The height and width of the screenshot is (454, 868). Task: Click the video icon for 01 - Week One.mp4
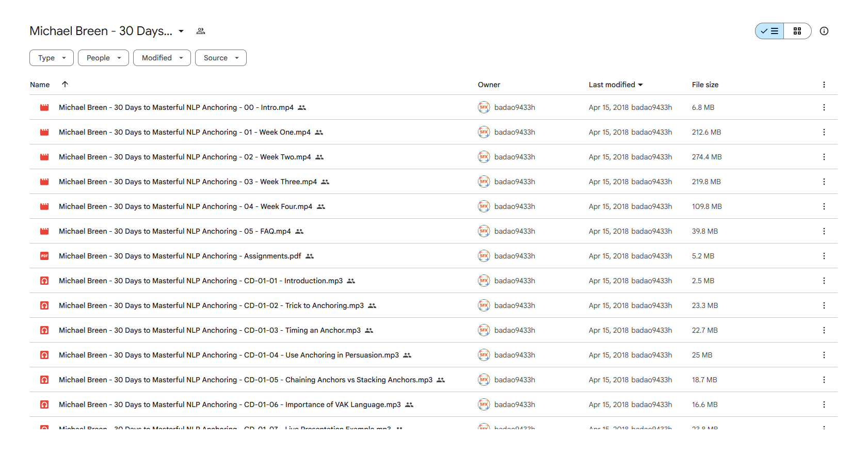pyautogui.click(x=44, y=132)
